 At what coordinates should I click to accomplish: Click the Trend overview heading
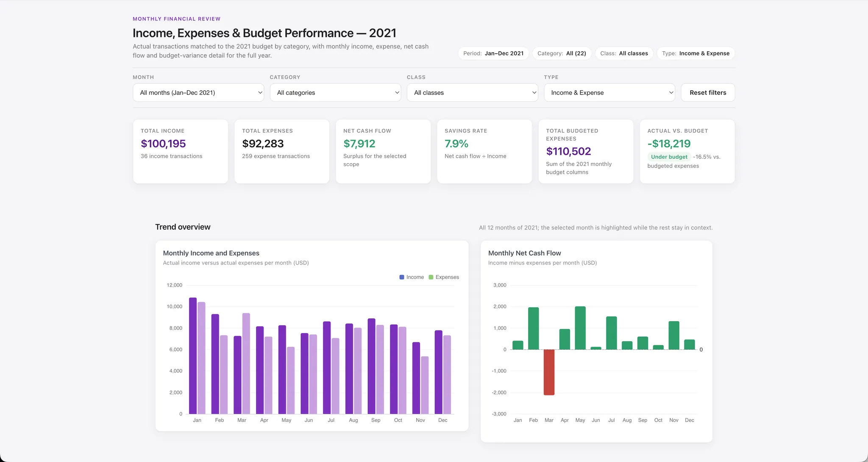183,227
